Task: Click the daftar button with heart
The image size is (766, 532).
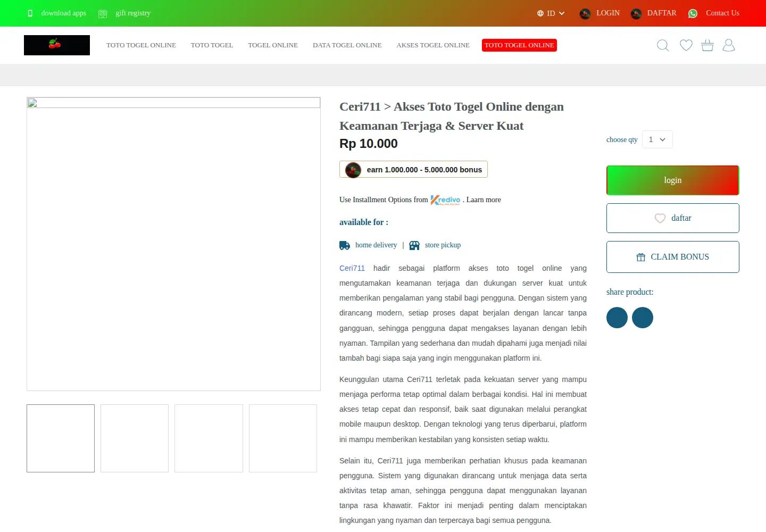Action: click(673, 218)
